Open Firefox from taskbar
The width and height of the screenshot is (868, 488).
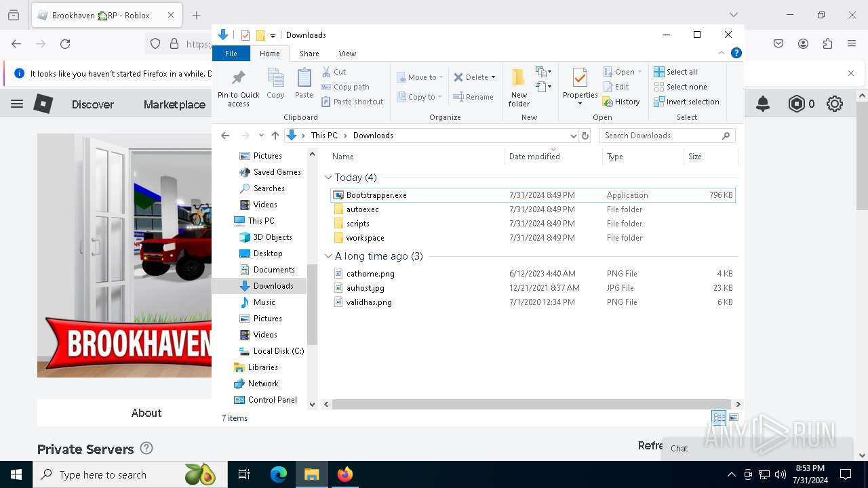point(344,474)
